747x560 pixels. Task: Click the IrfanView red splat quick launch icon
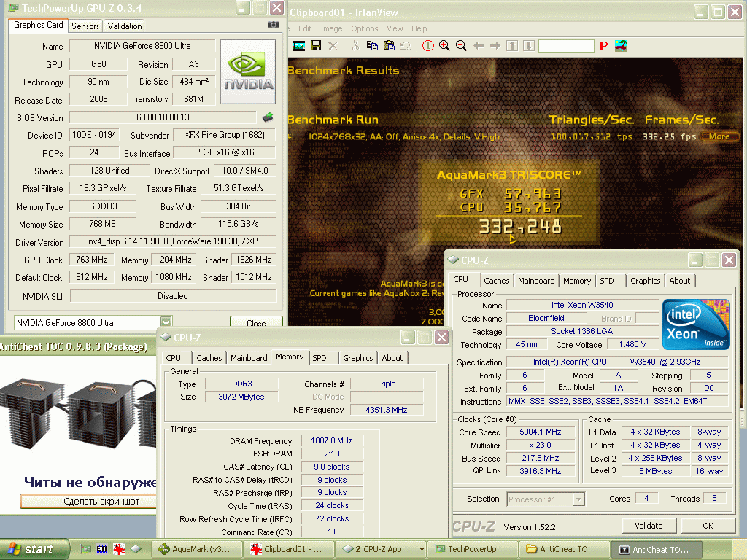119,549
